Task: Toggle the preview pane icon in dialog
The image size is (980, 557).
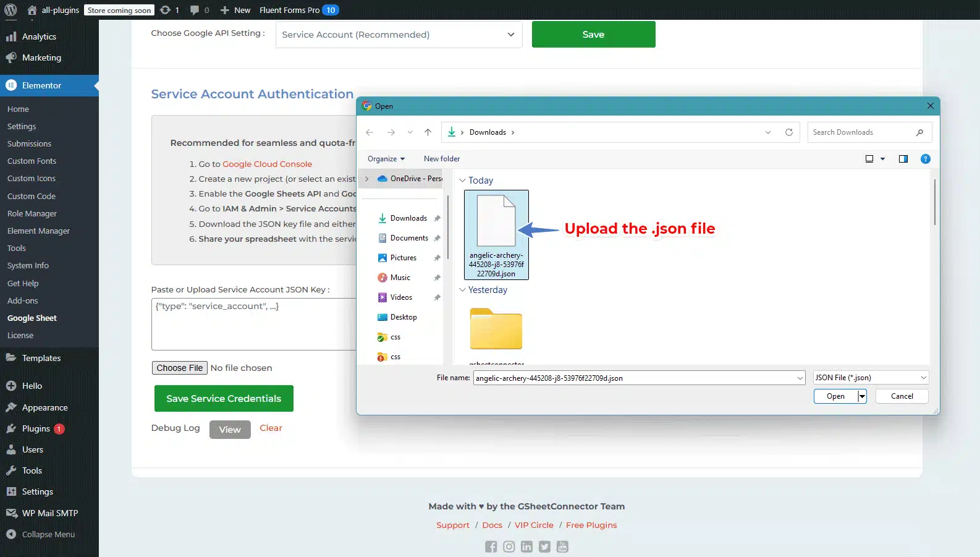Action: coord(903,159)
